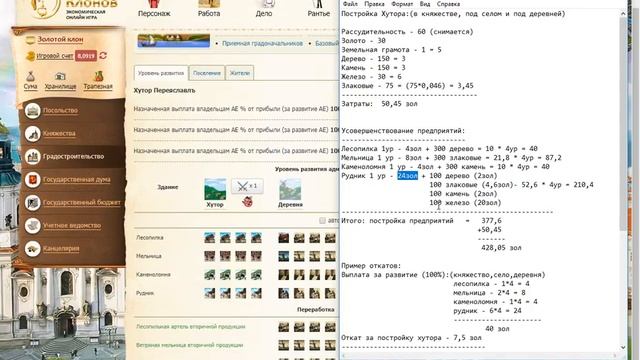Image resolution: width=640 pixels, height=360 pixels.
Task: Open the Персонаж section icon
Action: 154,4
